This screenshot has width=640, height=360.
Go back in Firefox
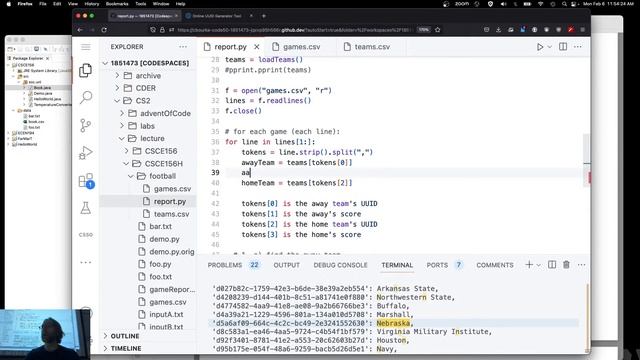(x=80, y=30)
